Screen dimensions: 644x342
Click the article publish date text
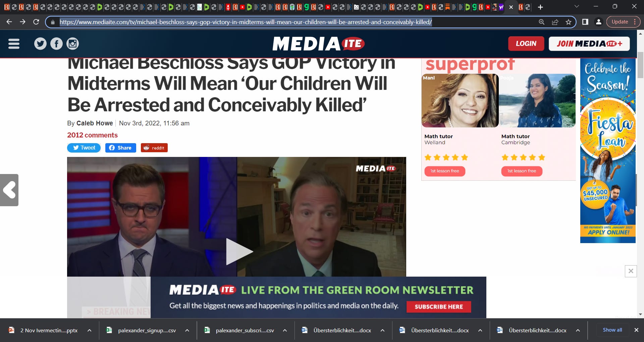154,123
